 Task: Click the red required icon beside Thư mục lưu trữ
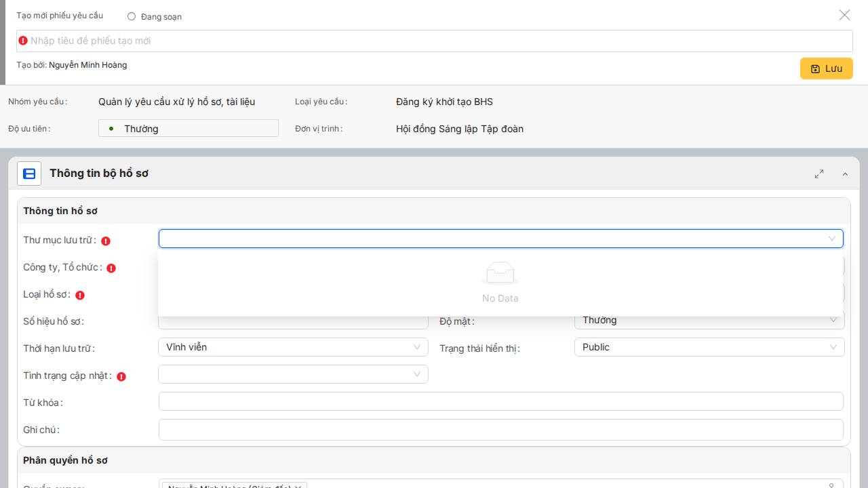tap(106, 241)
